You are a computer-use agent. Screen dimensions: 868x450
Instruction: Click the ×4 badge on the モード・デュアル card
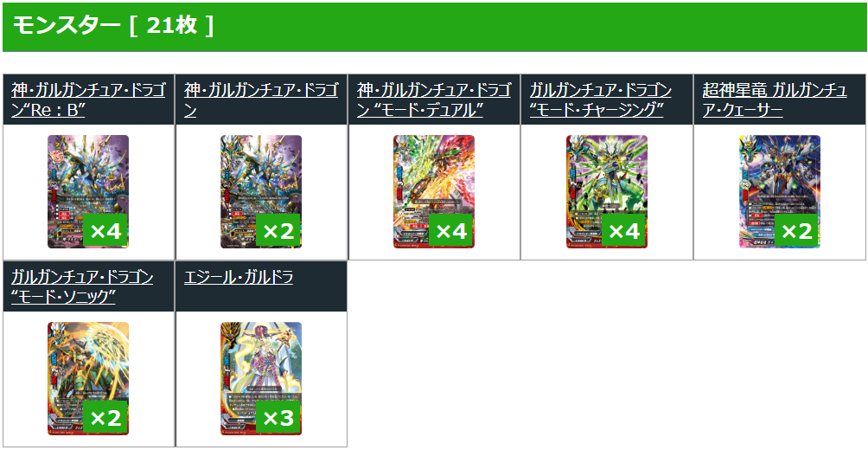tap(451, 230)
